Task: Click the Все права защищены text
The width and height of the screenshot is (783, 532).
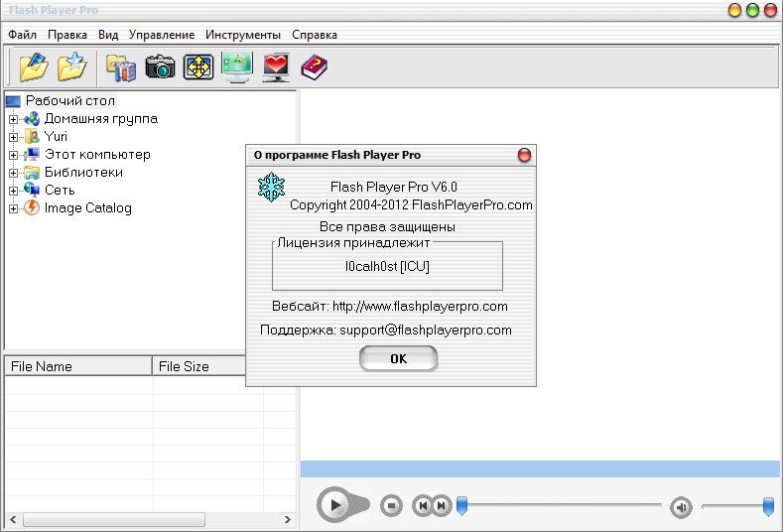Action: 387,226
